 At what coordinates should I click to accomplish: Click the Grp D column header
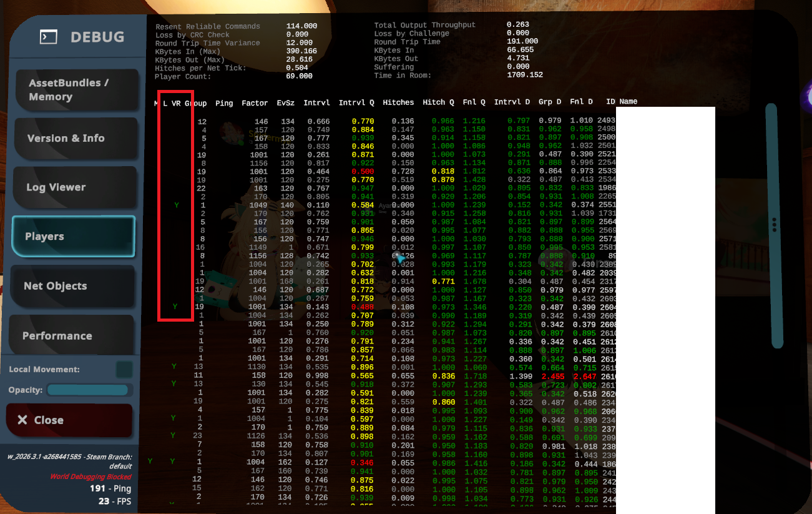(x=550, y=102)
